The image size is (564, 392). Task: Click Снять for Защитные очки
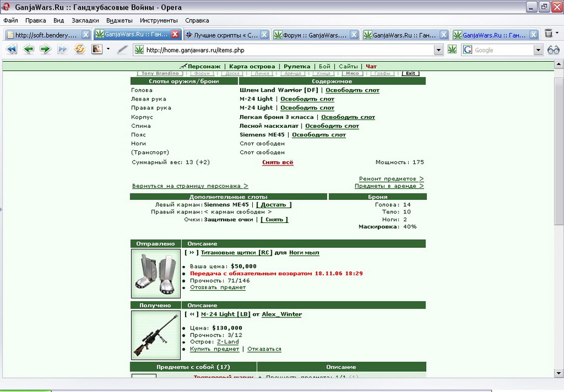coord(275,219)
